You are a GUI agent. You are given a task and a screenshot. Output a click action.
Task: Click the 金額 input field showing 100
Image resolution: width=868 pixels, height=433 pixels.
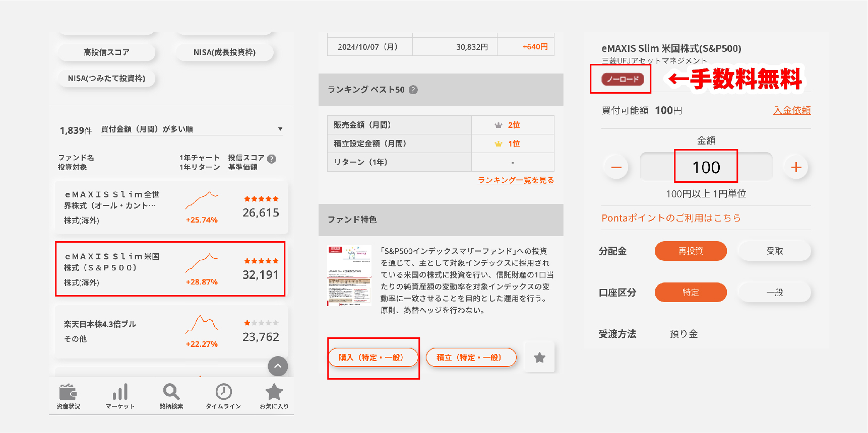[706, 167]
